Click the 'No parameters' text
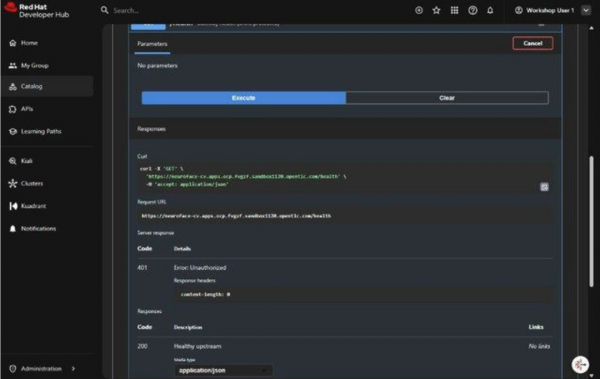Screen dimensions: 600x379 pyautogui.click(x=157, y=65)
